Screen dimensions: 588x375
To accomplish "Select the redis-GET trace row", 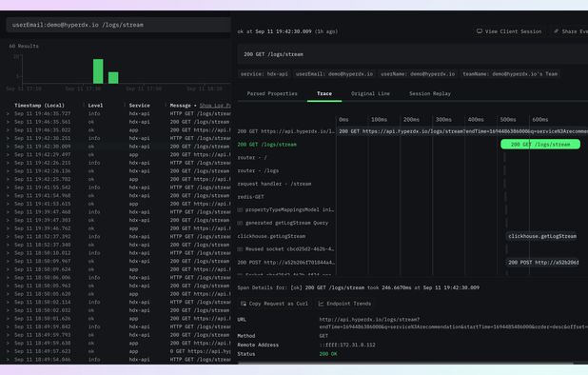I will (250, 197).
